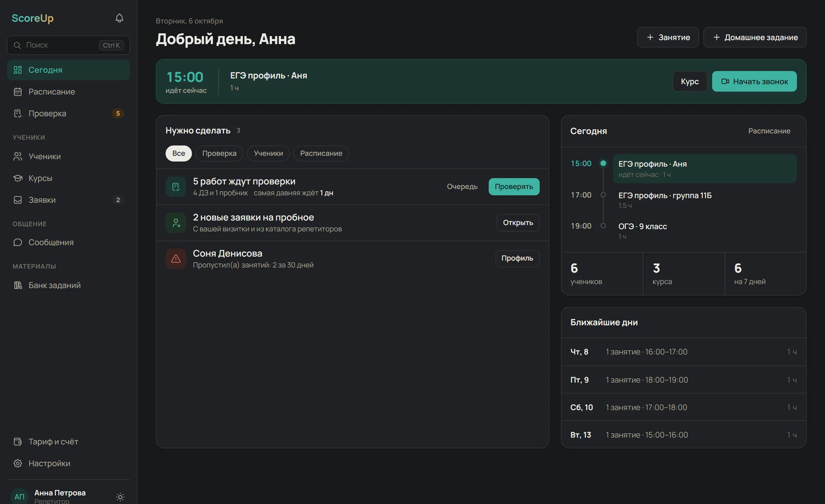This screenshot has height=504, width=825.
Task: Click the АП user avatar
Action: tap(19, 496)
